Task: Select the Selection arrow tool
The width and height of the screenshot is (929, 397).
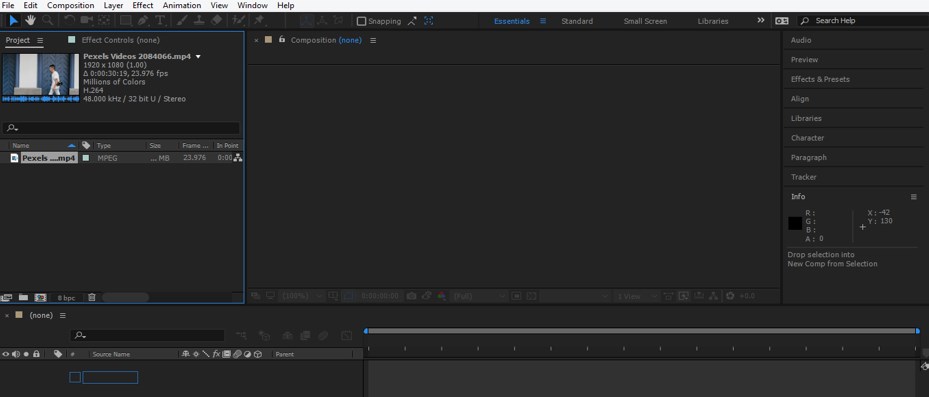Action: (x=14, y=21)
